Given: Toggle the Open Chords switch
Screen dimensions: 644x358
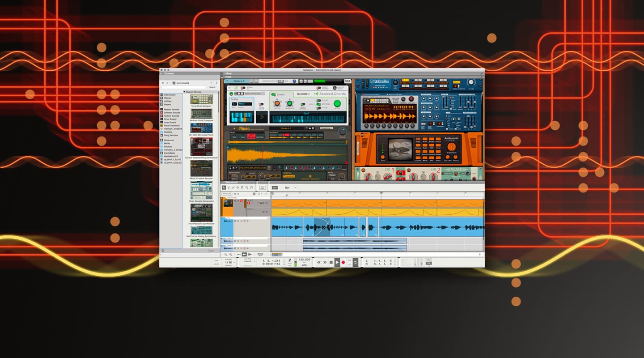Looking at the screenshot, I should point(303,104).
